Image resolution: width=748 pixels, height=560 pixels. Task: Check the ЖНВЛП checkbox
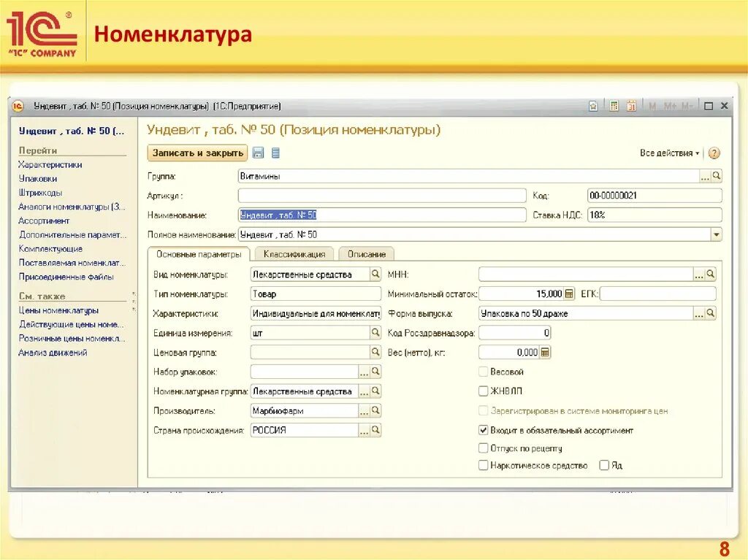point(483,391)
